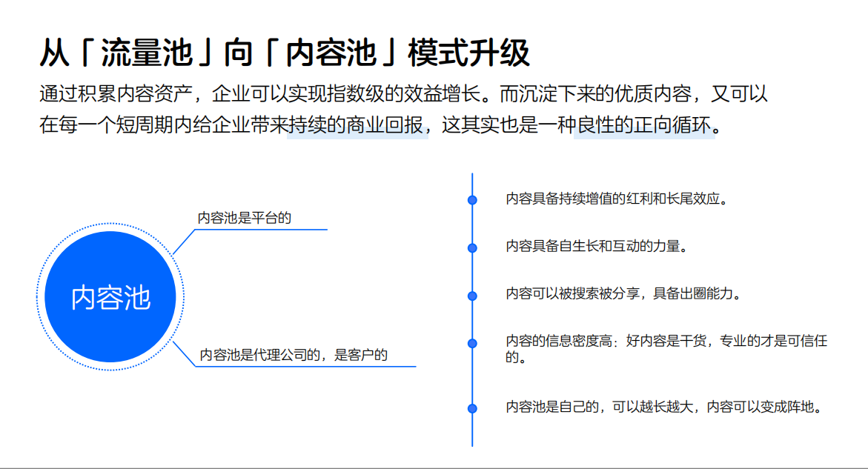Select the timeline dot beside "信息密度高"
868x469 pixels.
tap(472, 342)
